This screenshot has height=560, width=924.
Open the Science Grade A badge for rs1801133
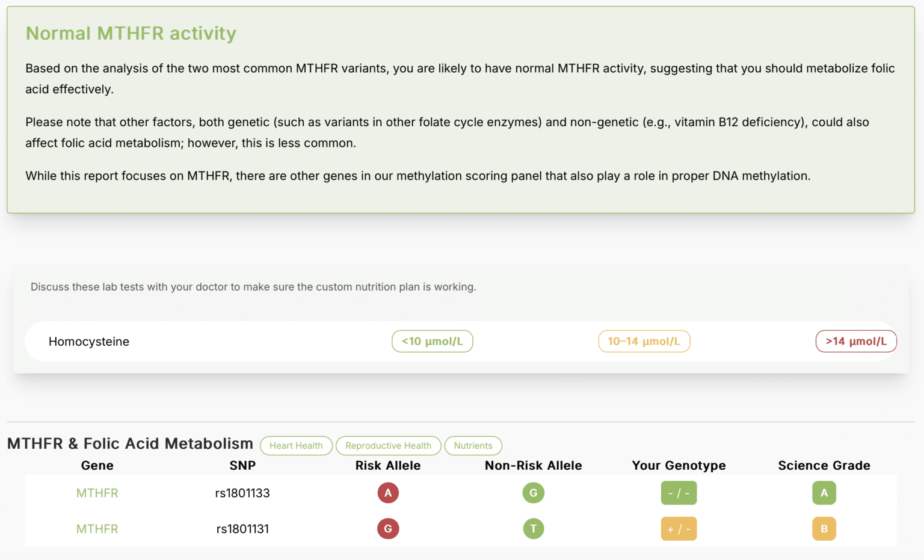(824, 493)
